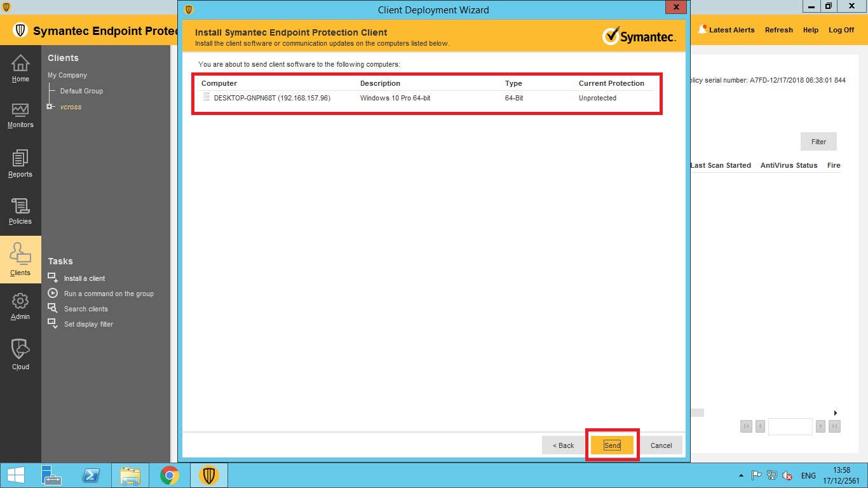Click the Latest Alerts bell icon
Image resolution: width=868 pixels, height=488 pixels.
pos(703,29)
